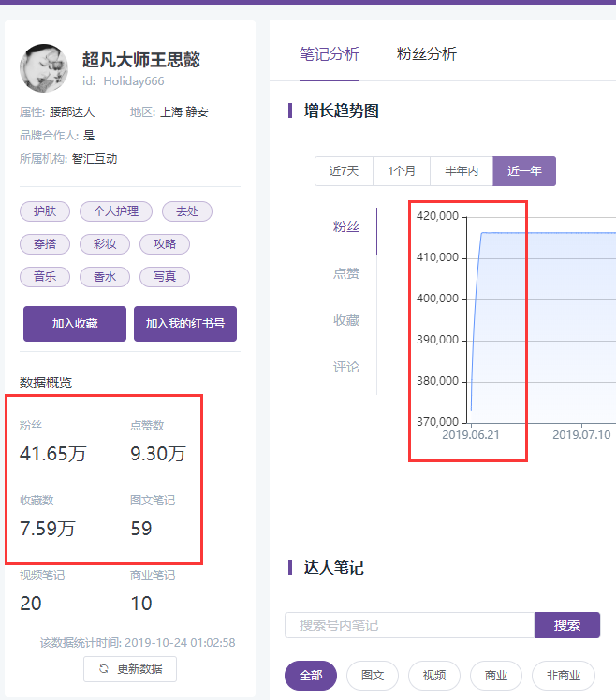The width and height of the screenshot is (616, 700).
Task: Click the 音乐 tag
Action: (x=45, y=277)
